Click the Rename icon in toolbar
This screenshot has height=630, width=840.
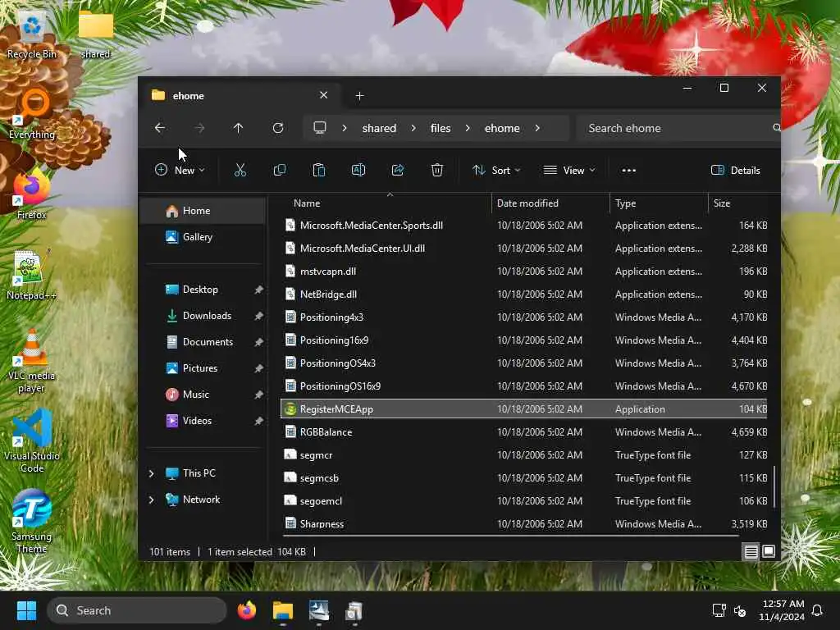tap(358, 171)
